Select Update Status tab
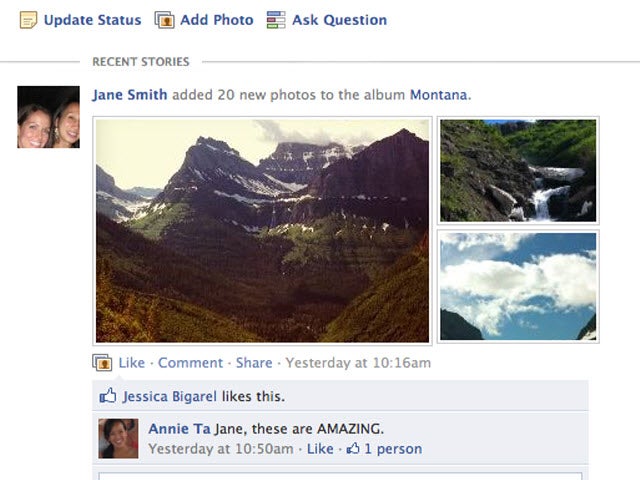 [x=89, y=19]
